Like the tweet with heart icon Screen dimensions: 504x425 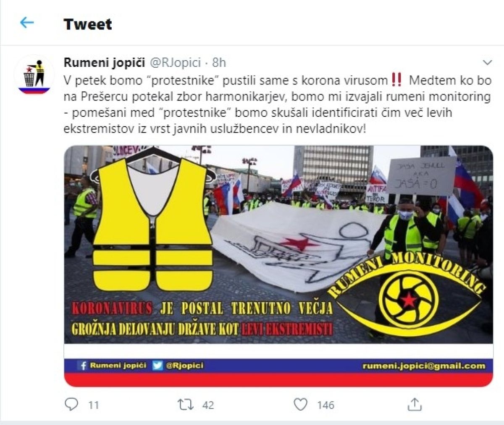(x=300, y=404)
